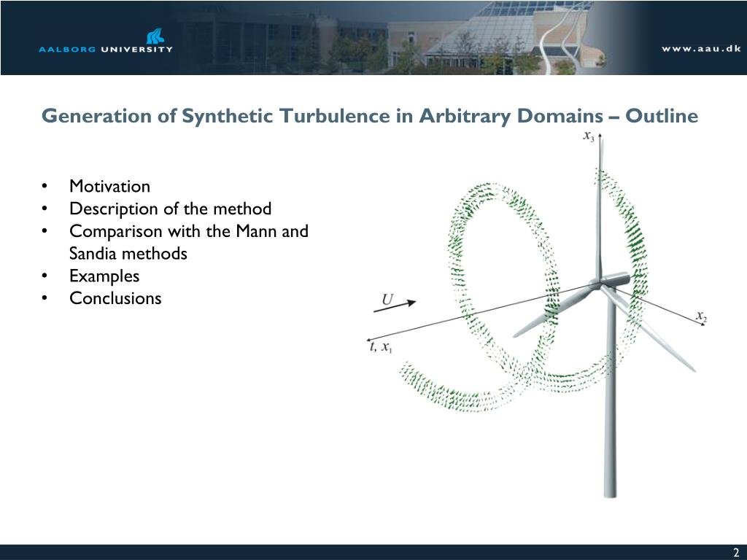Click slide number 2 in footer
The image size is (747, 560).
(x=736, y=552)
